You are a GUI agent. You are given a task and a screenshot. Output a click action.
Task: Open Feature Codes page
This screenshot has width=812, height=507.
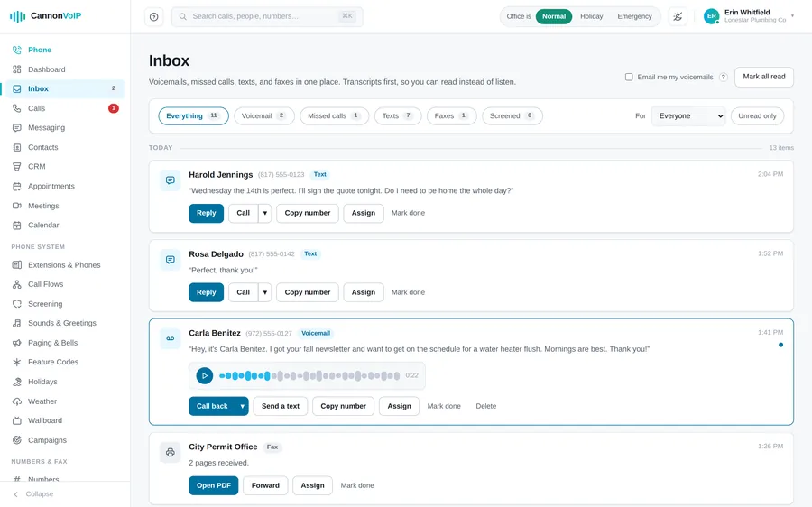(65, 362)
